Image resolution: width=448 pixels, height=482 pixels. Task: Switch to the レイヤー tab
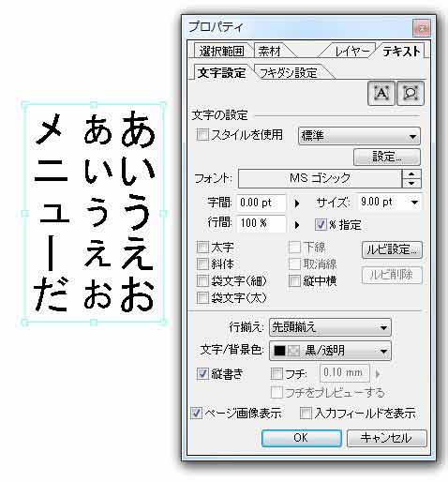(351, 52)
